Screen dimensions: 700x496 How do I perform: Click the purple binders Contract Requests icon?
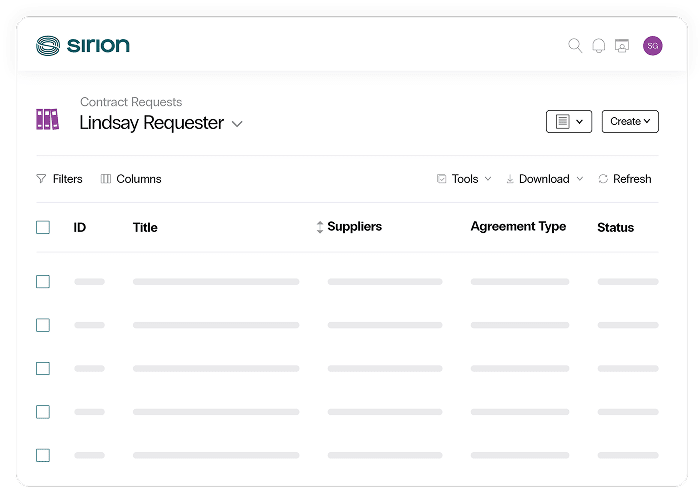(x=47, y=119)
